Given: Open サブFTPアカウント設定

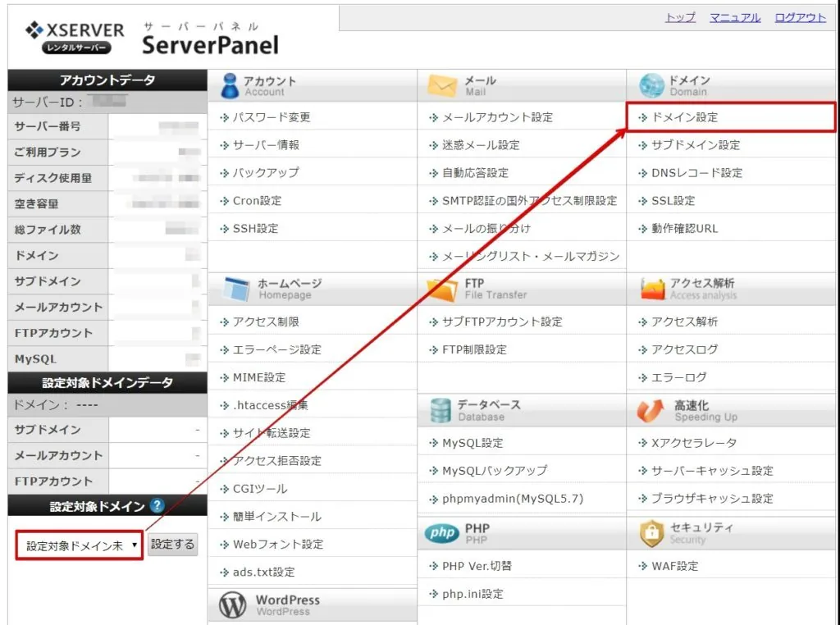Looking at the screenshot, I should (502, 322).
